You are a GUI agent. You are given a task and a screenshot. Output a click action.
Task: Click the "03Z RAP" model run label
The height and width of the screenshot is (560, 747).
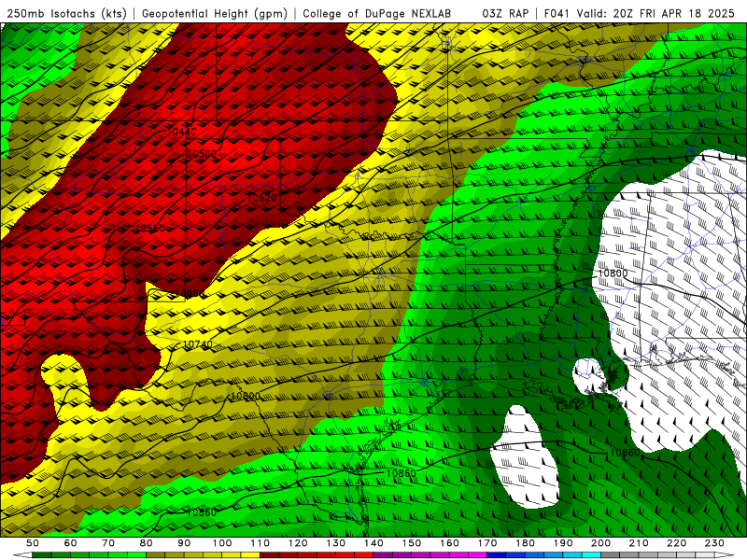tap(505, 13)
